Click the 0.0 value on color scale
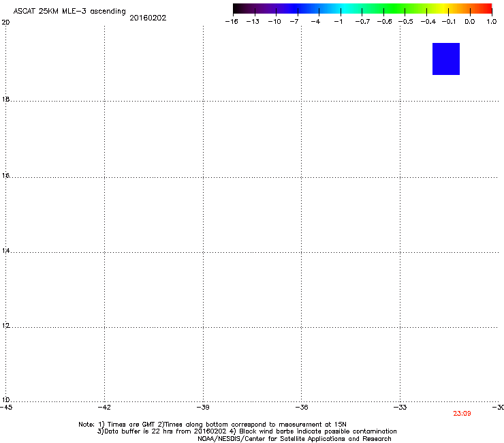 (470, 22)
